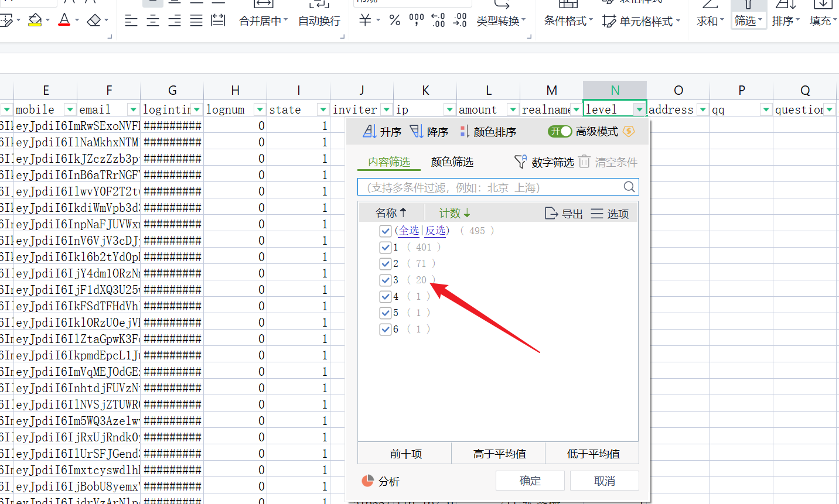Apply red font color icon
This screenshot has width=839, height=504.
(x=64, y=20)
